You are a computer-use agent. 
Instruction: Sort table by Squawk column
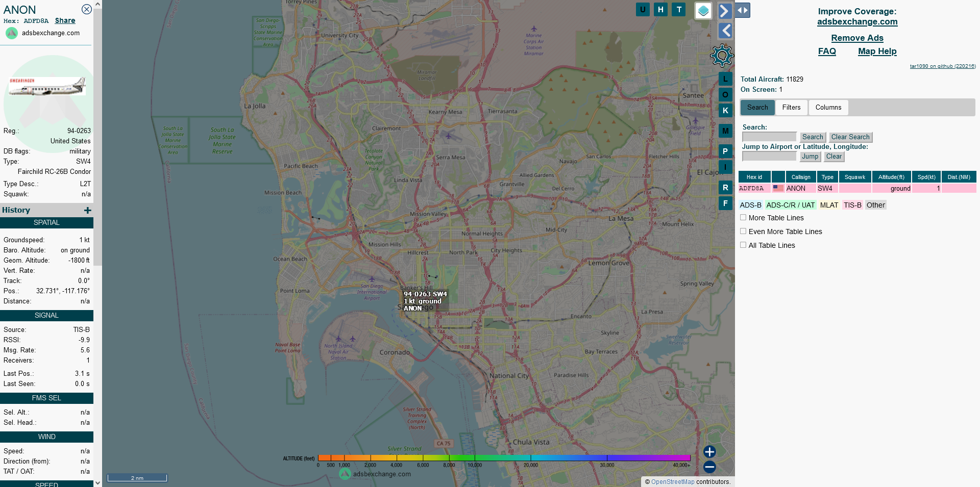tap(854, 177)
